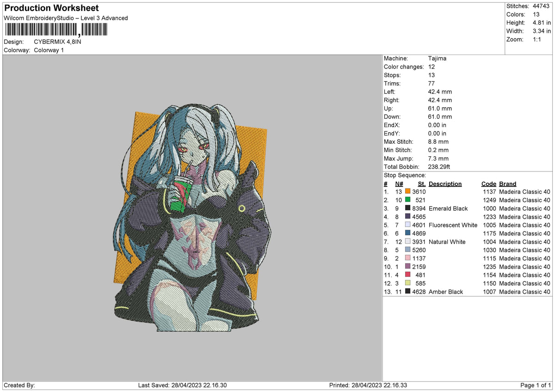
Task: Click the St. column header
Action: pos(421,184)
